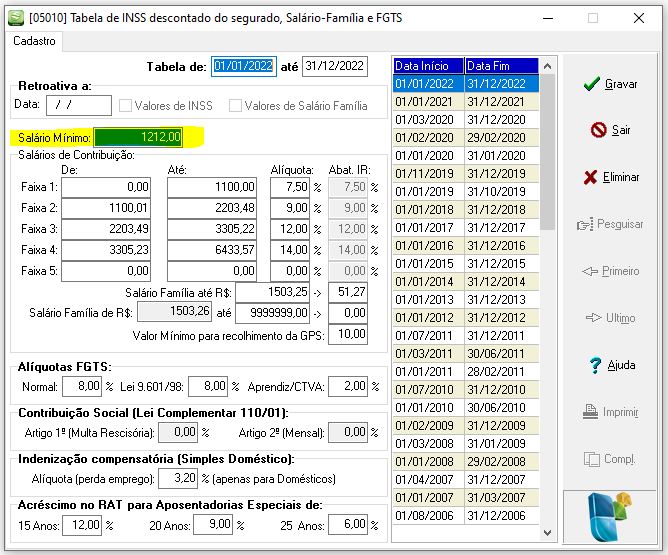This screenshot has width=668, height=555.
Task: Click the FGTS Normal rate field
Action: pyautogui.click(x=82, y=386)
